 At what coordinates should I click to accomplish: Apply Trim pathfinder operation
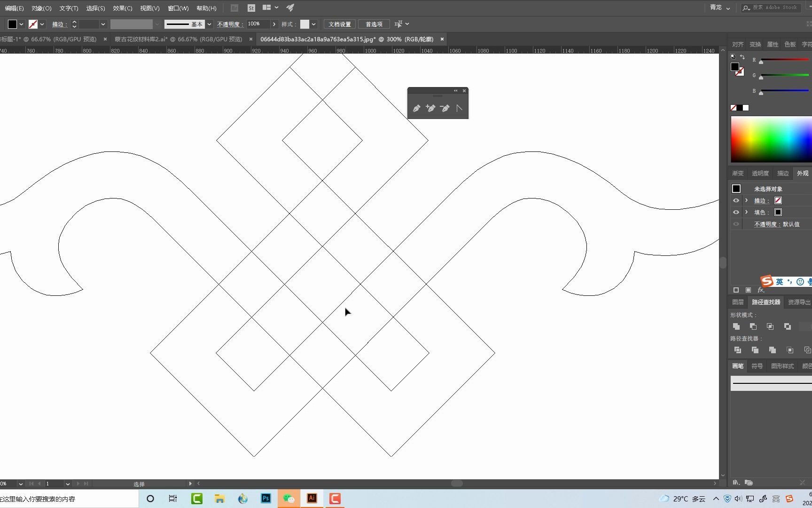[755, 350]
